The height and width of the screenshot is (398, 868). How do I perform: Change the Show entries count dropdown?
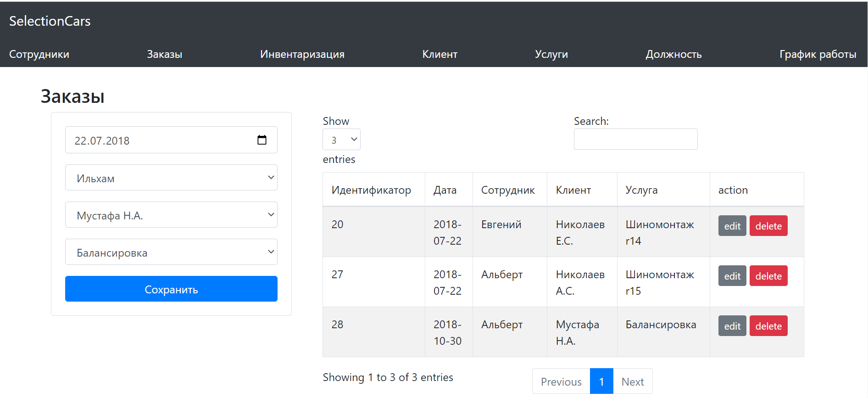pyautogui.click(x=341, y=140)
